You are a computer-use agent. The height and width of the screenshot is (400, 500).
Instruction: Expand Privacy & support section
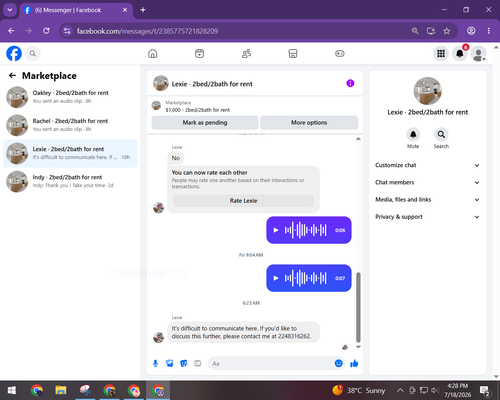click(x=427, y=217)
